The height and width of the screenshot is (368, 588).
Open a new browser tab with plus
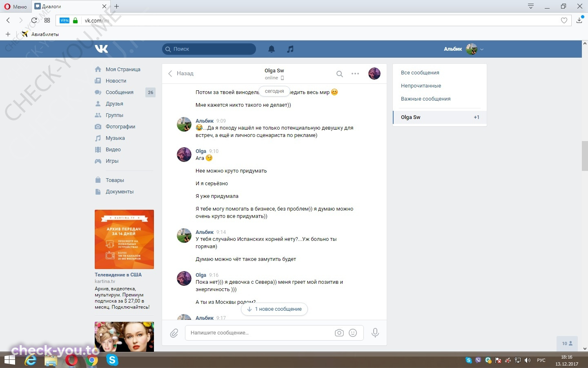117,7
